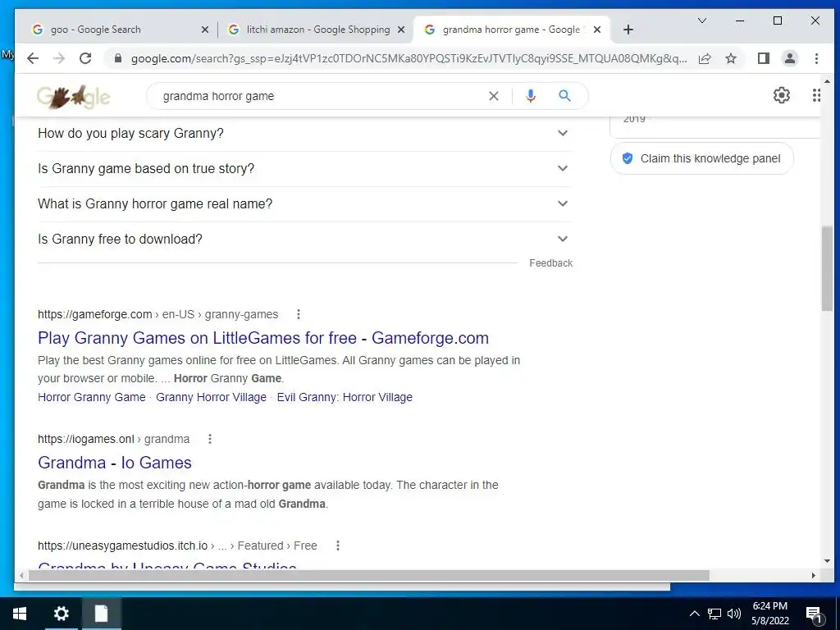Open Chrome side panel
The height and width of the screenshot is (630, 840).
(764, 58)
